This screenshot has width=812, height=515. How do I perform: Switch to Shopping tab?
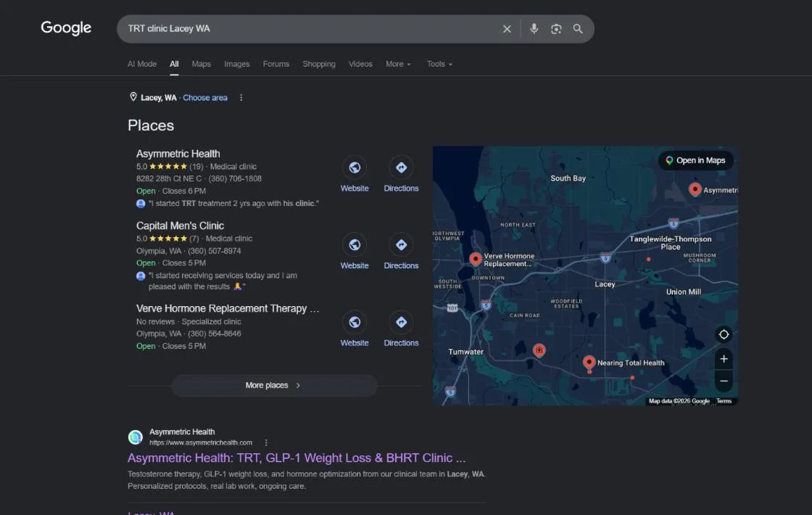(x=319, y=64)
